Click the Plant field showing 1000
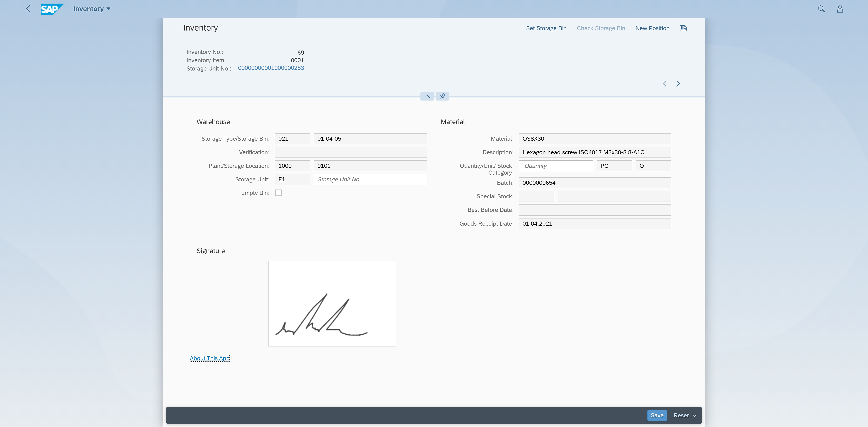868x427 pixels. [x=292, y=166]
